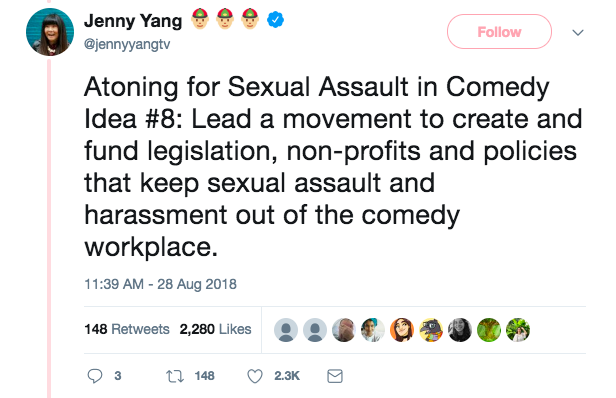Click the Jenny Yang display name
The image size is (616, 398).
tap(133, 20)
